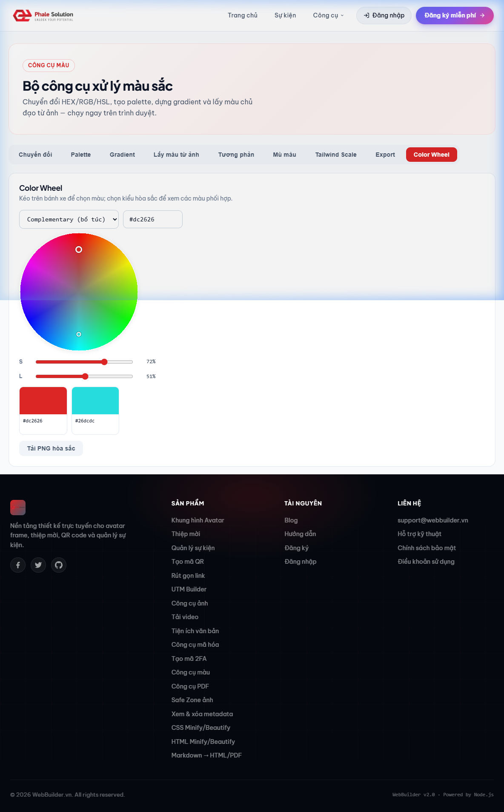Open Tạo mã 2FA footer link

point(189,659)
